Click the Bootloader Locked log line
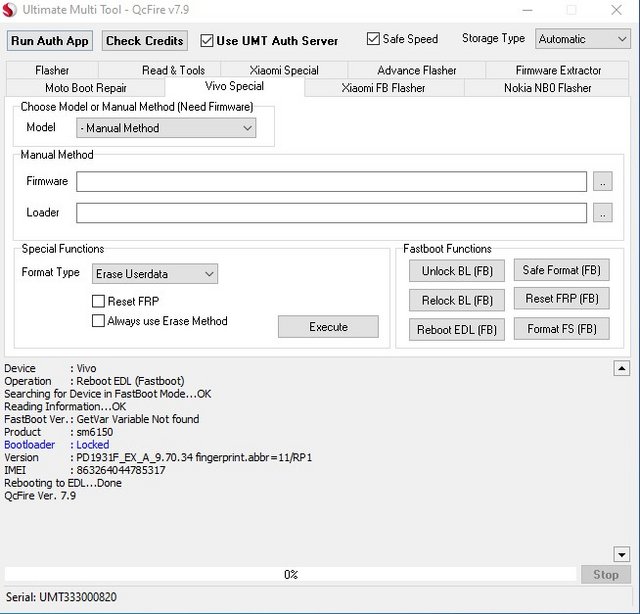 [x=57, y=445]
